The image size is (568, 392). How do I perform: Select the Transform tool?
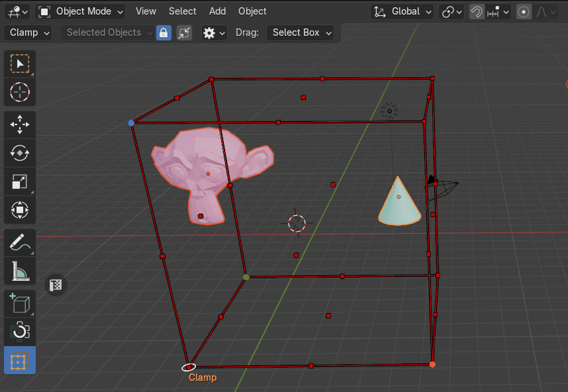coord(20,210)
